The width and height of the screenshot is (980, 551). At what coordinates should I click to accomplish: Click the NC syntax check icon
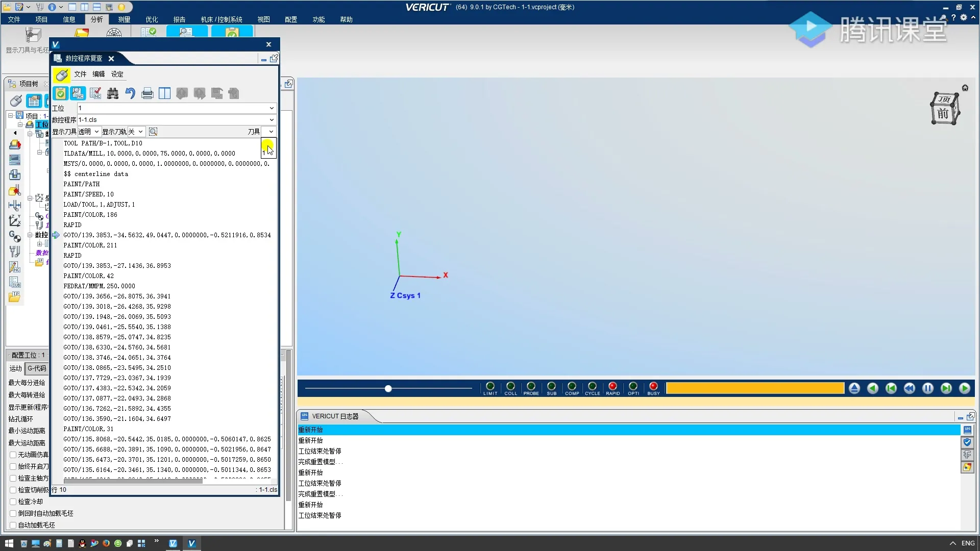95,93
